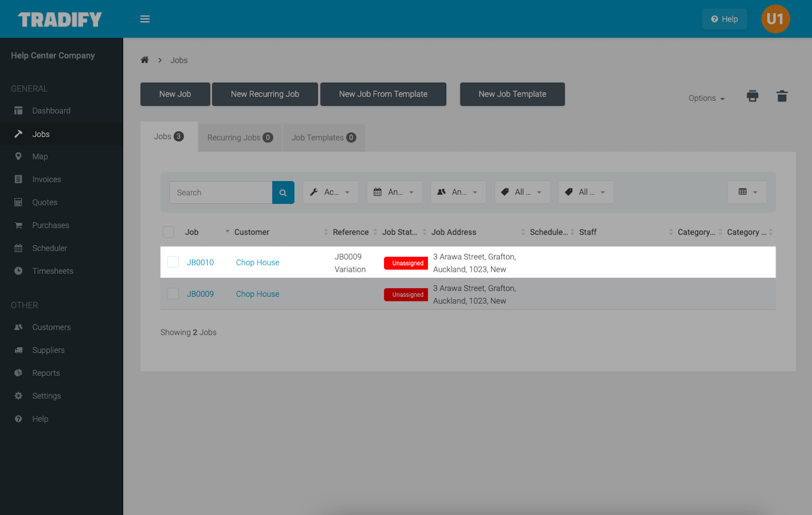Go to Timesheets in sidebar
Screen dimensions: 812x515
tap(52, 271)
